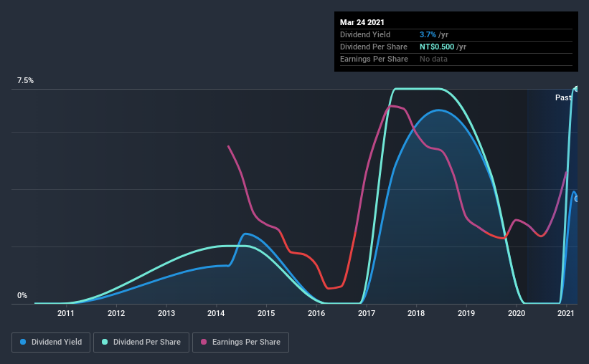This screenshot has height=364, width=589.
Task: Click the Dividend Yield endpoint marker circle
Action: click(x=577, y=199)
